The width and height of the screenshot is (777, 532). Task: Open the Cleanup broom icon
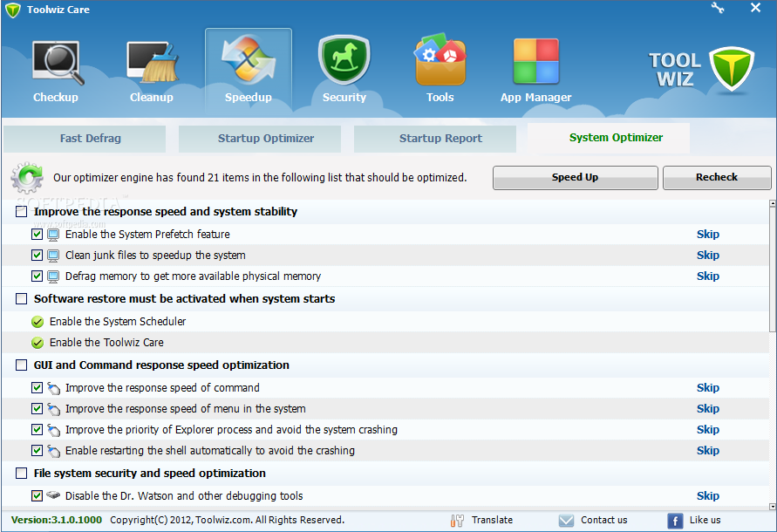point(152,63)
